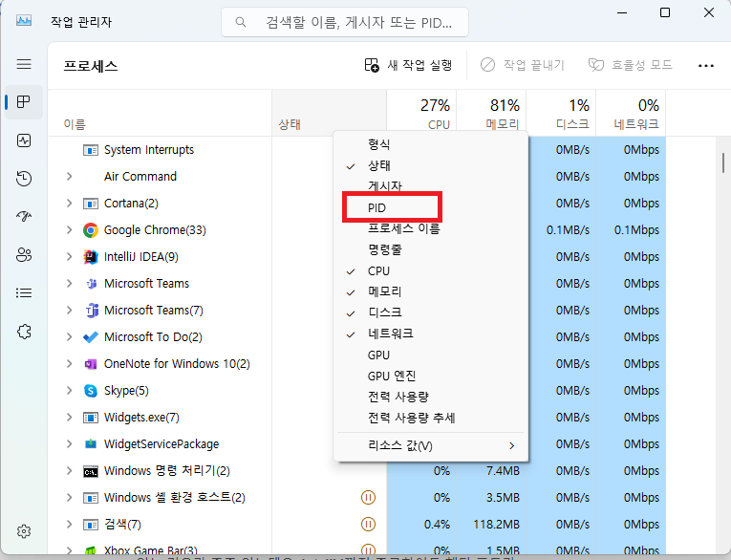The width and height of the screenshot is (731, 560).
Task: Enable the GPU 엔진 column in context menu
Action: [431, 376]
